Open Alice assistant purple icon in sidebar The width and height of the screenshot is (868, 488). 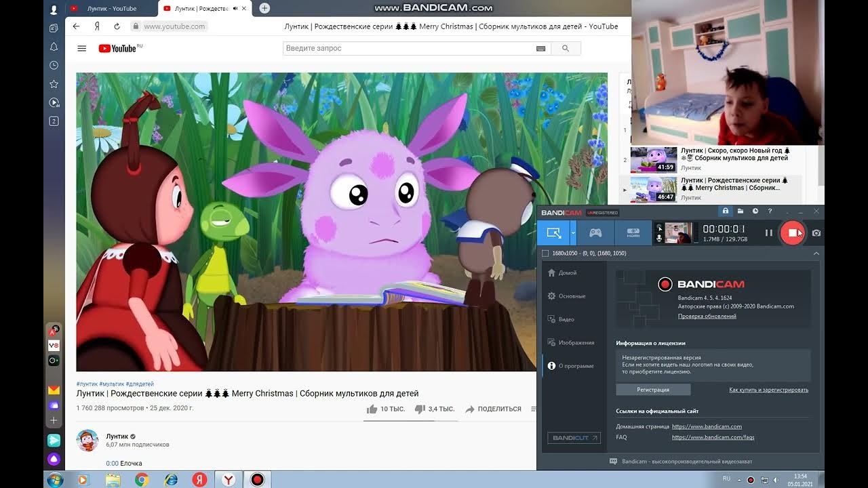pyautogui.click(x=54, y=459)
